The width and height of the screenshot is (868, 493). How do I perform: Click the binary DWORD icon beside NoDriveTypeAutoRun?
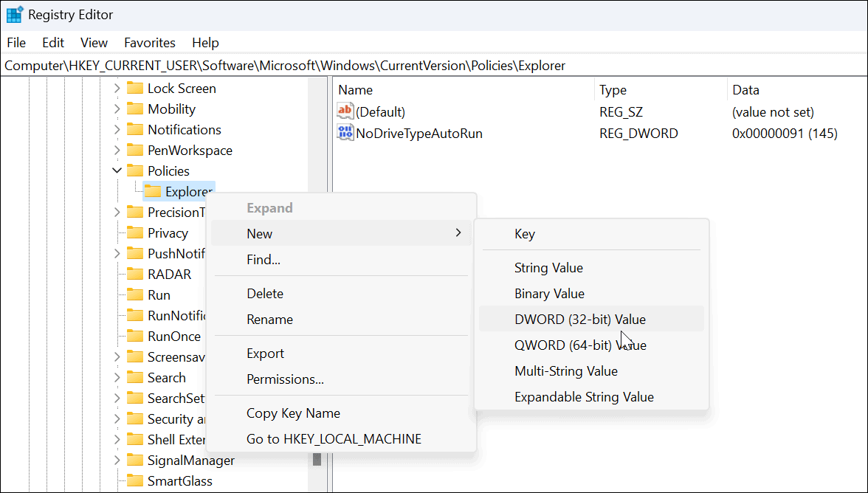345,133
